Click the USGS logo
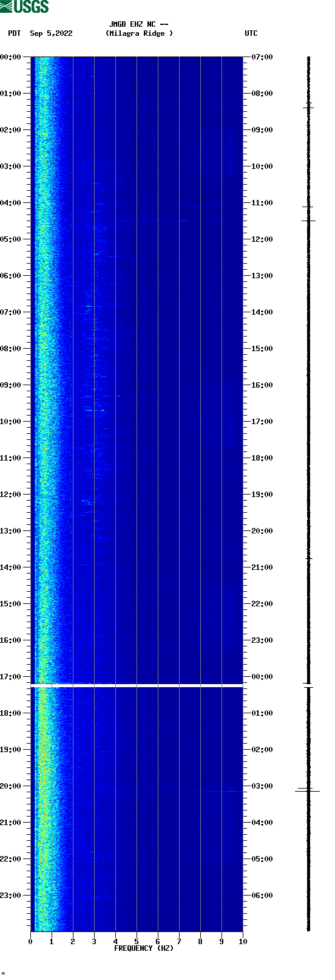This screenshot has height=980, width=335. [24, 7]
